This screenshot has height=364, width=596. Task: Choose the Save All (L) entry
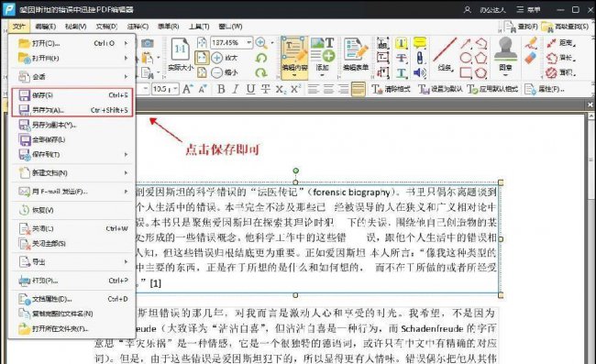pos(72,139)
